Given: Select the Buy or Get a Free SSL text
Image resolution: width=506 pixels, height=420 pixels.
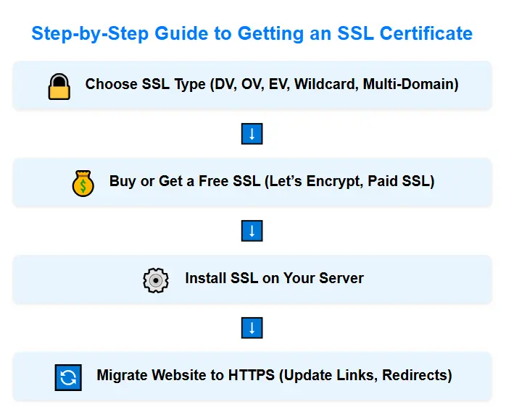Looking at the screenshot, I should coord(272,181).
